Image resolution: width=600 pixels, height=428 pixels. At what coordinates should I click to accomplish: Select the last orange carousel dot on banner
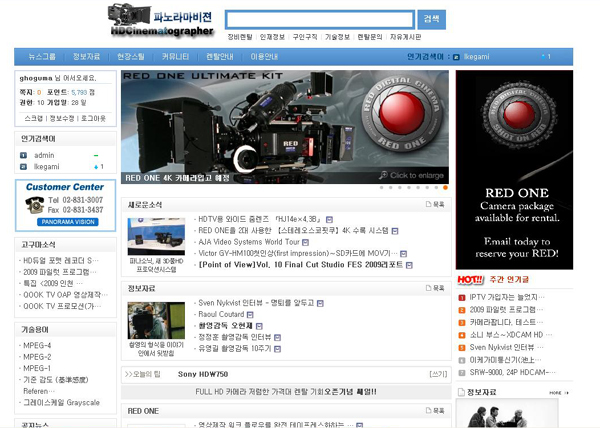click(444, 187)
